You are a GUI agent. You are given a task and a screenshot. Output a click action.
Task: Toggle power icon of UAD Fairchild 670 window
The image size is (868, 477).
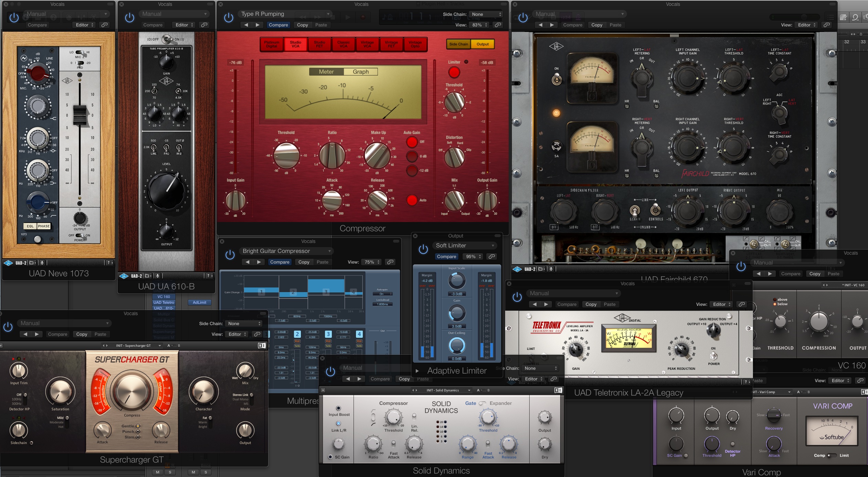(523, 18)
